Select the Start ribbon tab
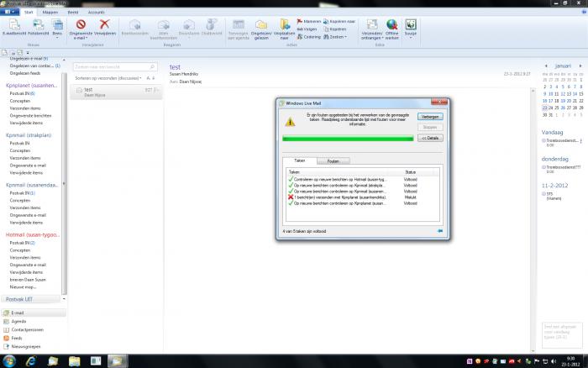Screen dimensions: 588x368 pyautogui.click(x=29, y=13)
